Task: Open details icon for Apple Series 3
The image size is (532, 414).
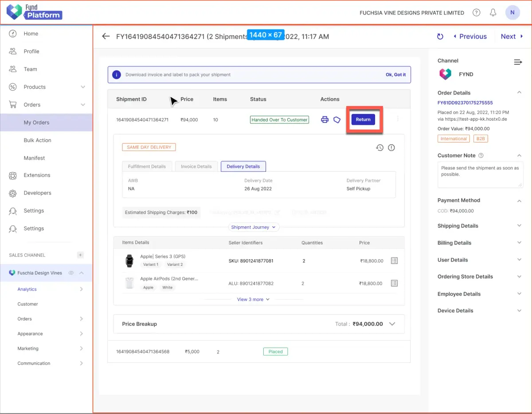Action: click(394, 261)
